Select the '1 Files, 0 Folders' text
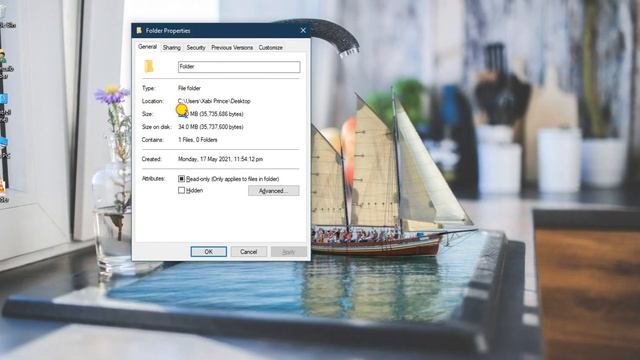Viewport: 640px width, 360px height. tap(198, 140)
